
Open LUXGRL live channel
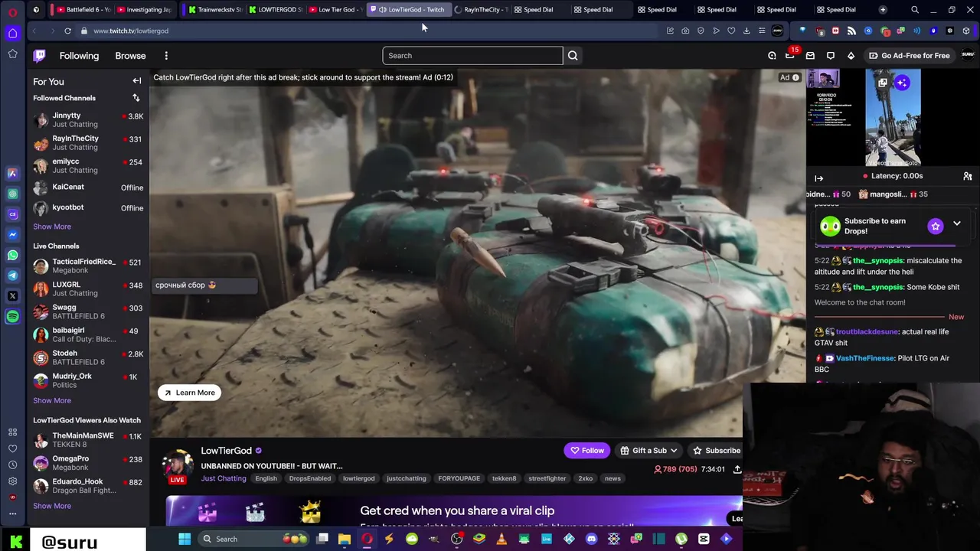(x=88, y=289)
